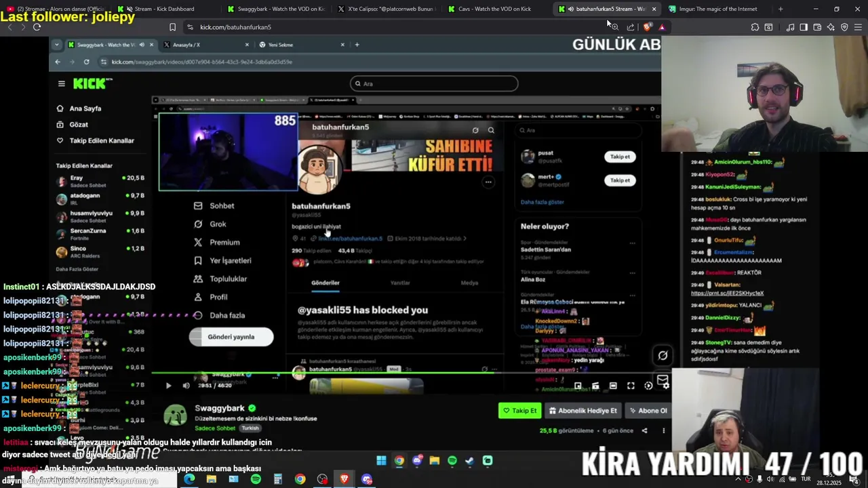Bookmark the page in Brave's address bar

[x=172, y=27]
